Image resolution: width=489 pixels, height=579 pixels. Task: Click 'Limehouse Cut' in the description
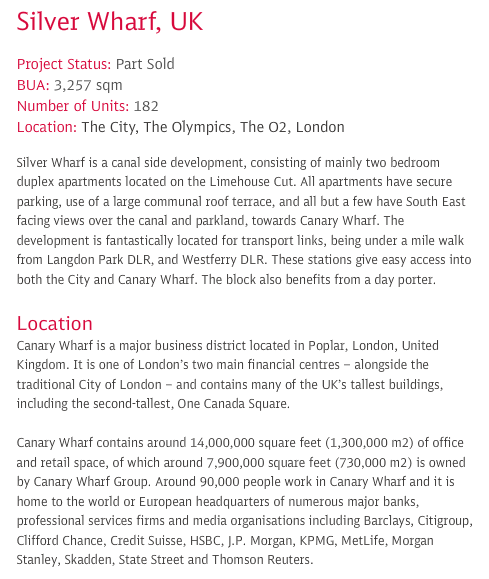pos(252,182)
